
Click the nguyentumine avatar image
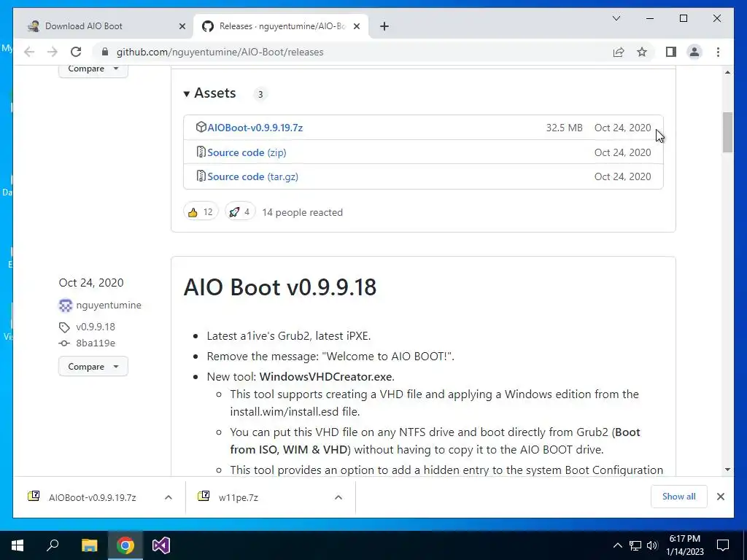tap(65, 306)
